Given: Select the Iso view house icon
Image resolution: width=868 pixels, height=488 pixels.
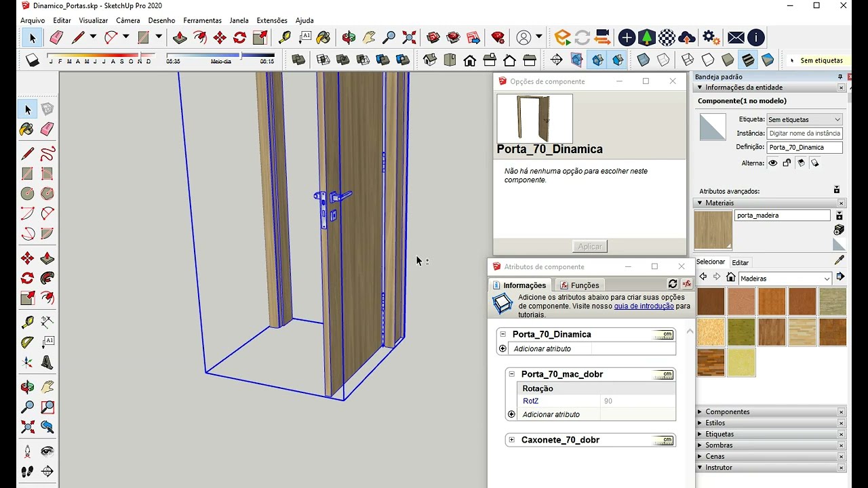Looking at the screenshot, I should 430,60.
